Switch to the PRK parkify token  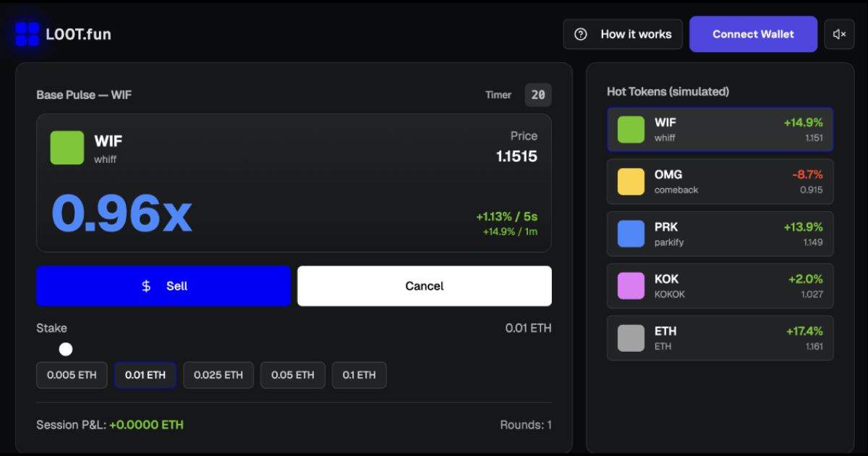(x=720, y=234)
